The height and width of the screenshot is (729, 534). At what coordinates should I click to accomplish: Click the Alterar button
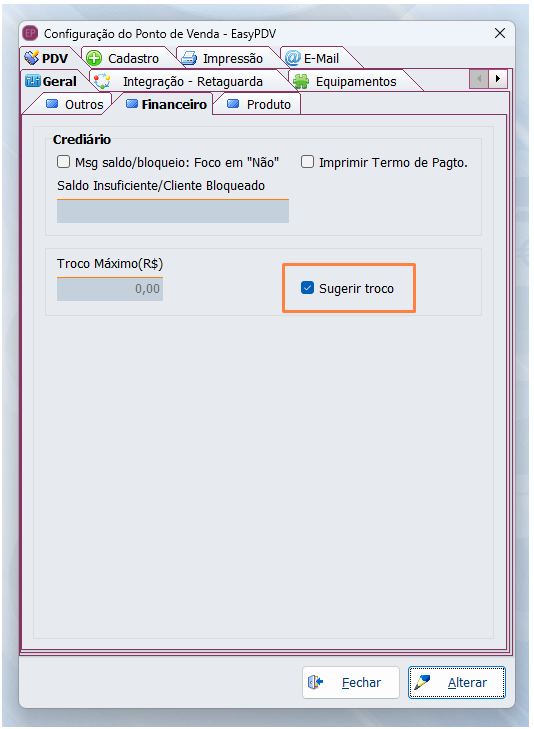pos(456,682)
